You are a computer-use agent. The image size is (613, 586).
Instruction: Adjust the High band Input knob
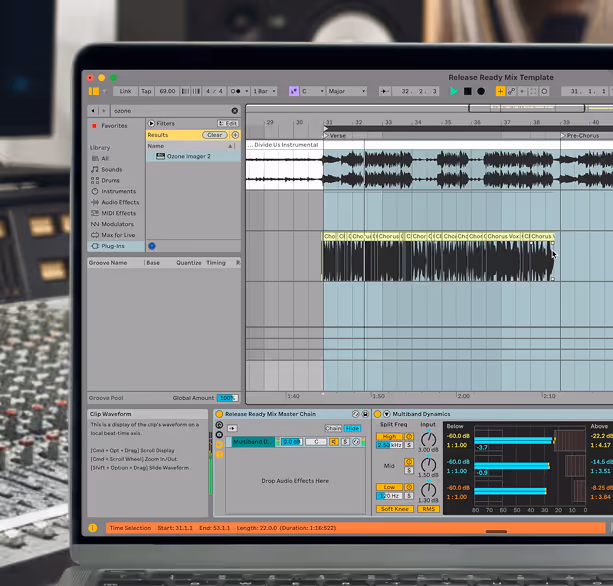(428, 439)
